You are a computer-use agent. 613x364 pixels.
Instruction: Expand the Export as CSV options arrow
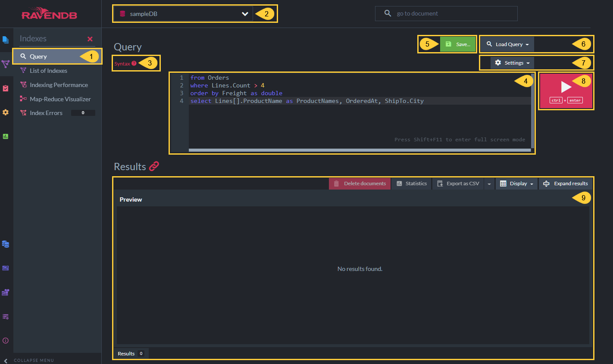[489, 184]
